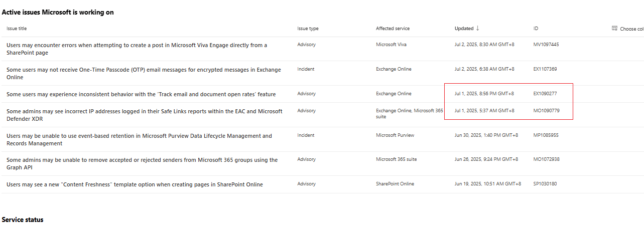Click issue ID MO1072938
The image size is (644, 225).
pos(546,159)
